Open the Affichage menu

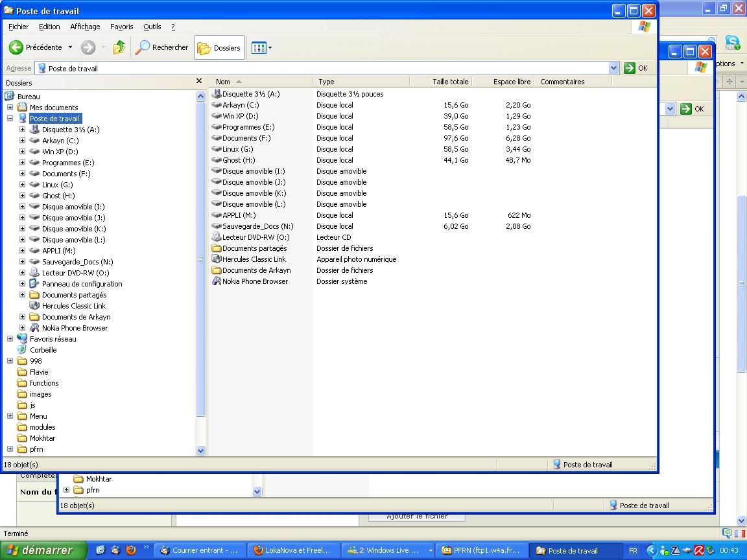(x=85, y=27)
